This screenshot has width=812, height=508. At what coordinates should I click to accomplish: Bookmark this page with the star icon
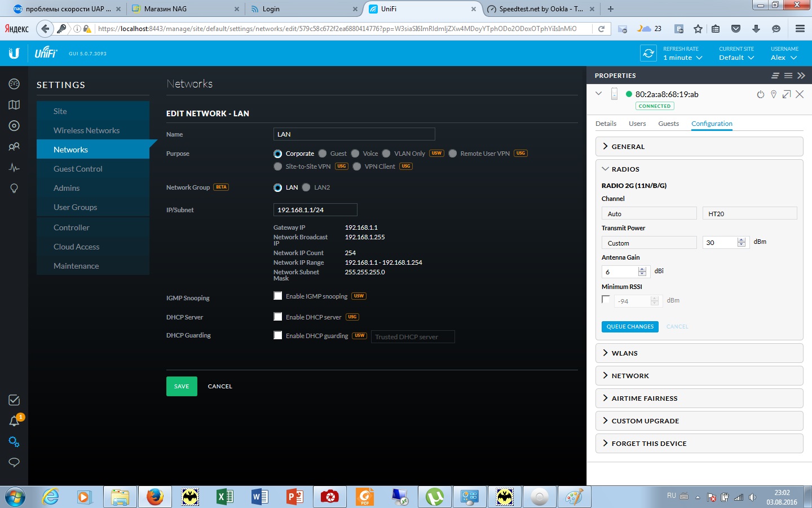coord(698,29)
